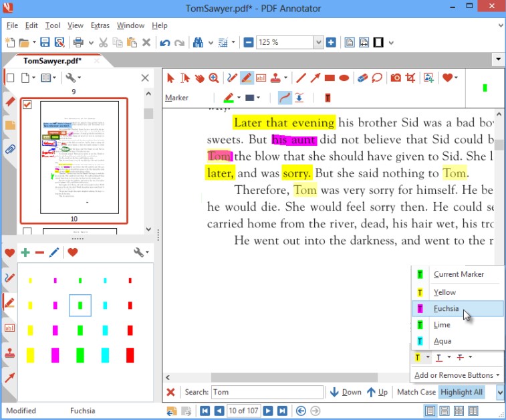This screenshot has width=506, height=420.
Task: Jump to the last page button
Action: 282,411
